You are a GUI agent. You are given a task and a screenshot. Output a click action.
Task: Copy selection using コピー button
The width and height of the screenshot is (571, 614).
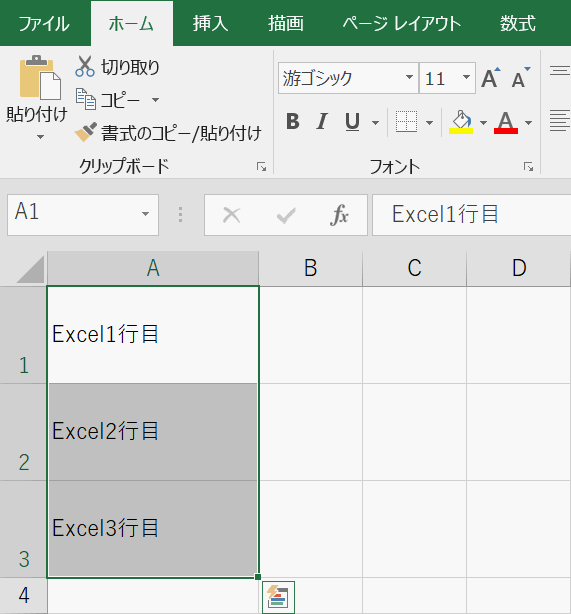click(108, 100)
